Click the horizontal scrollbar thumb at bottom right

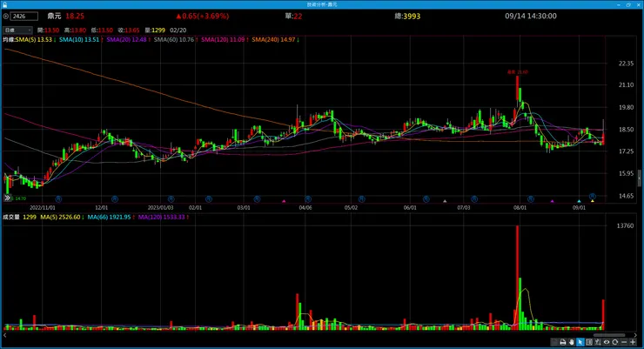click(609, 335)
